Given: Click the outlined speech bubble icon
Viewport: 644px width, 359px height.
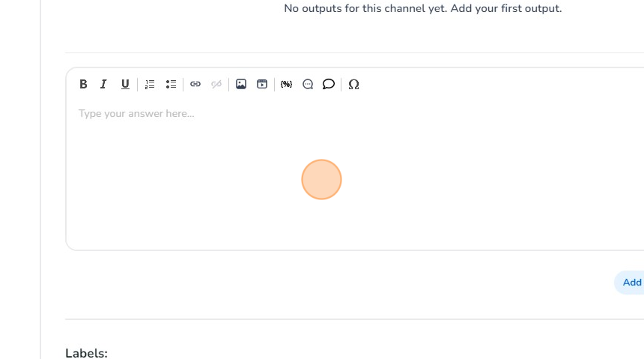Looking at the screenshot, I should tap(329, 85).
